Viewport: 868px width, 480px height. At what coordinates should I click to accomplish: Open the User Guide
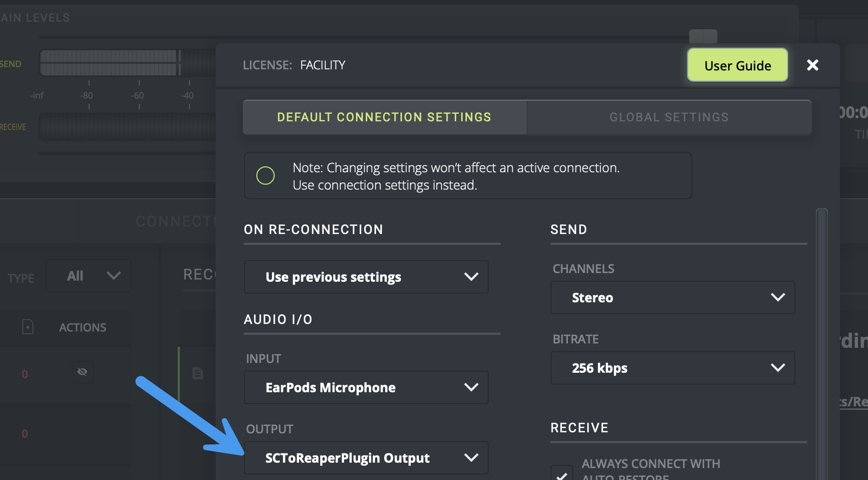[737, 66]
